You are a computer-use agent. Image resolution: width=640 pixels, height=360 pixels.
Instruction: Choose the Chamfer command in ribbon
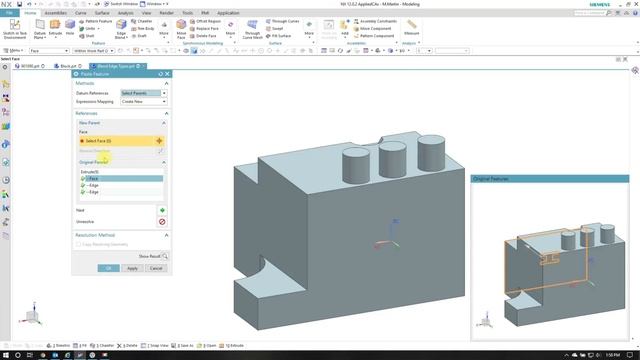coord(142,21)
